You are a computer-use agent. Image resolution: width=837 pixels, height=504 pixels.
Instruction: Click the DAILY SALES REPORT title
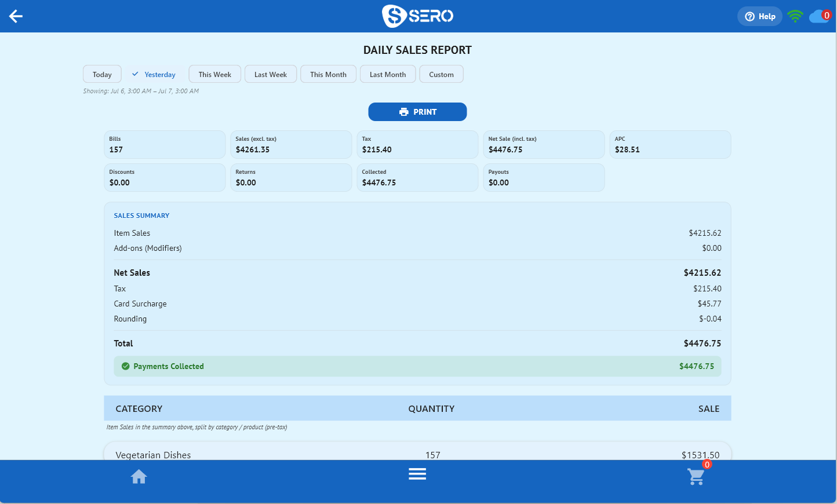tap(417, 50)
